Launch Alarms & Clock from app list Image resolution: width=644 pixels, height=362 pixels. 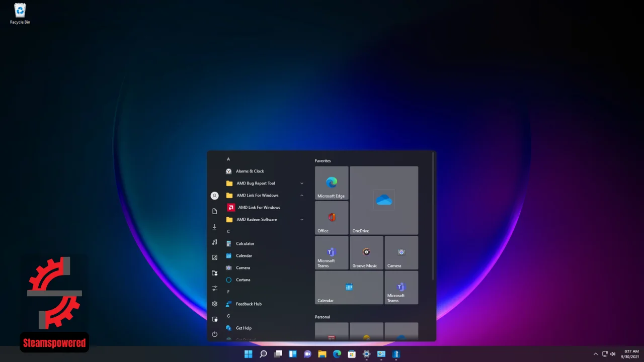pyautogui.click(x=265, y=171)
